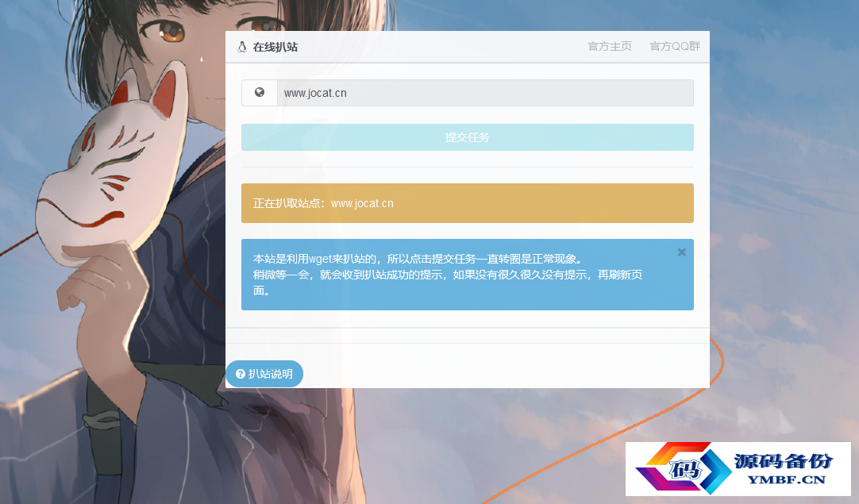Open the 官方主页 link
Image resolution: width=859 pixels, height=504 pixels.
[610, 47]
